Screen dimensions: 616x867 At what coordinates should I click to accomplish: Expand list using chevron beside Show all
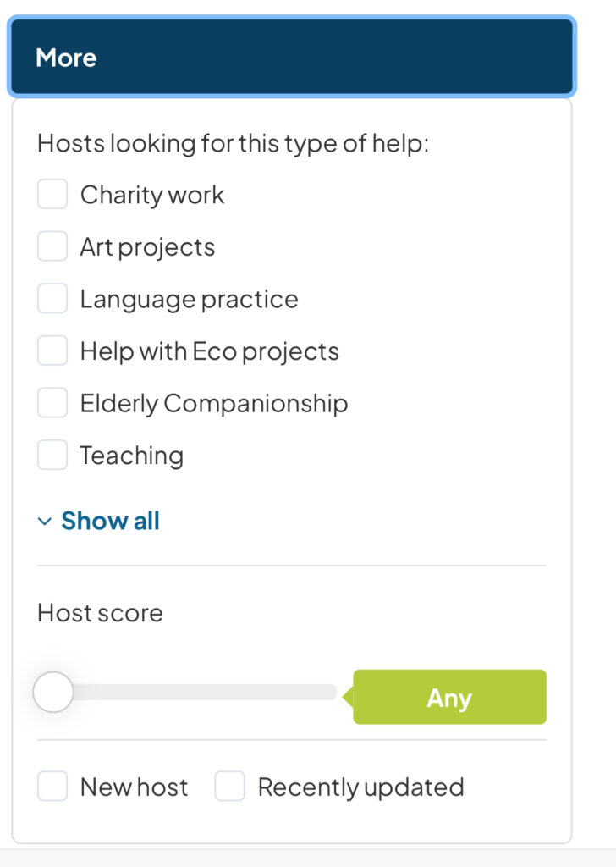click(45, 522)
